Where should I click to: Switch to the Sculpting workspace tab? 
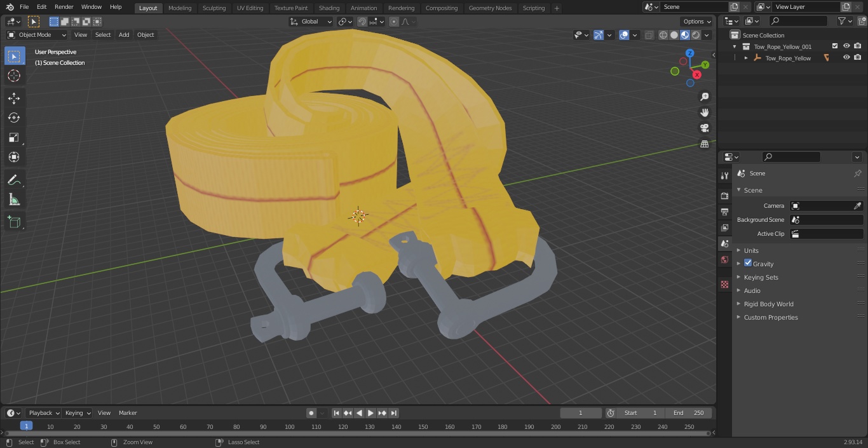click(x=214, y=8)
